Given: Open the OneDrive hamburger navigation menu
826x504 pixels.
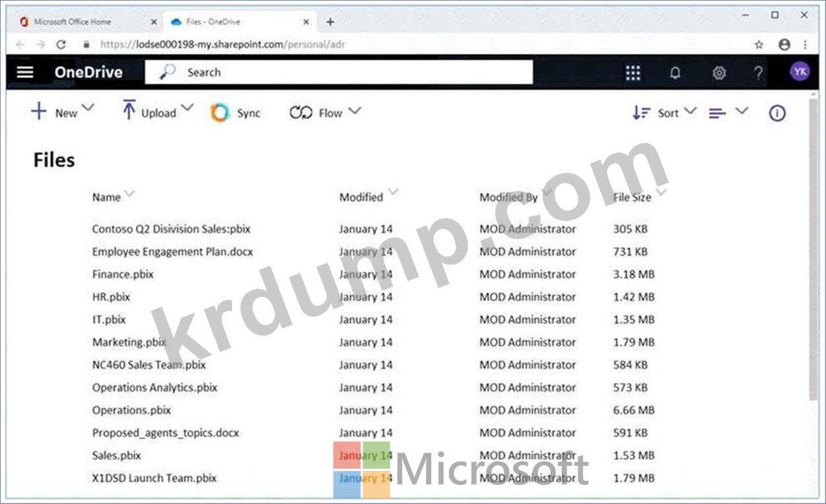Looking at the screenshot, I should (x=25, y=72).
